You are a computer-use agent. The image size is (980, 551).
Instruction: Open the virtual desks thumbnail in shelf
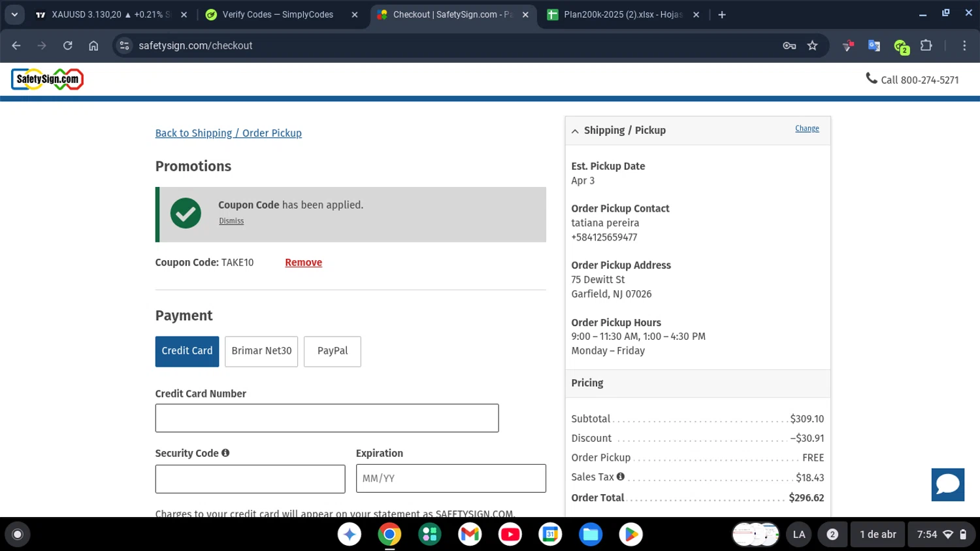(755, 534)
